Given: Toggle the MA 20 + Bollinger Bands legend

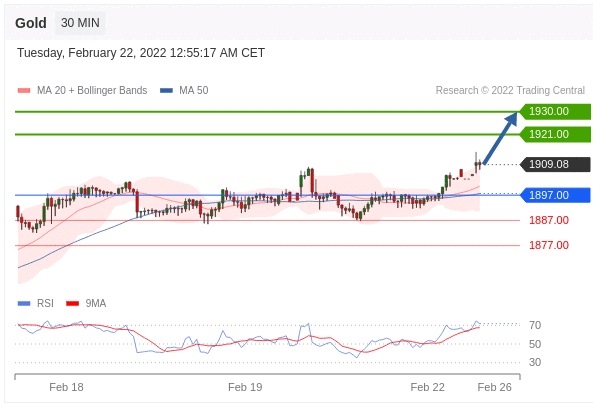Looking at the screenshot, I should tap(92, 90).
